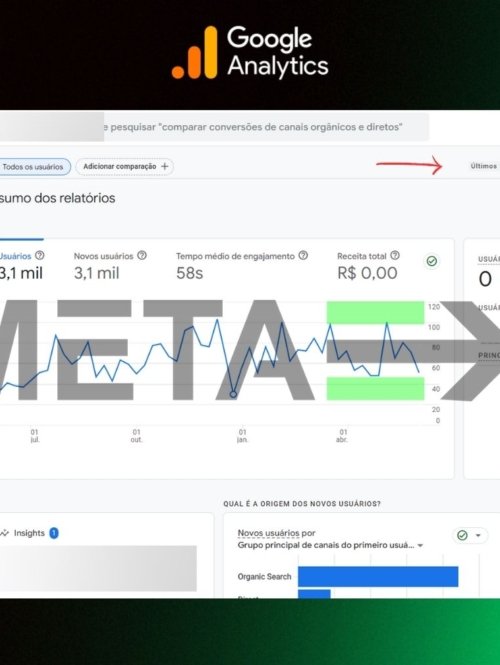Select the 'Todos os usuários' segment chip

pyautogui.click(x=34, y=167)
